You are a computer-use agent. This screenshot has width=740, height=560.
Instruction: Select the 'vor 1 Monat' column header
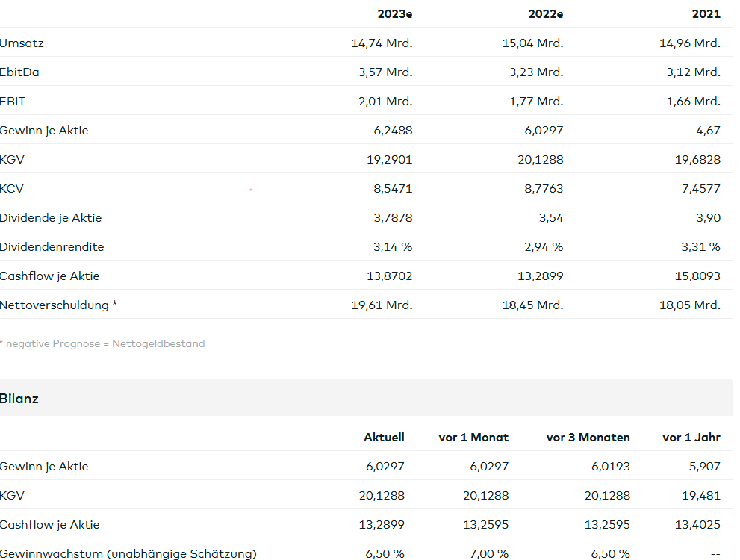click(x=473, y=438)
